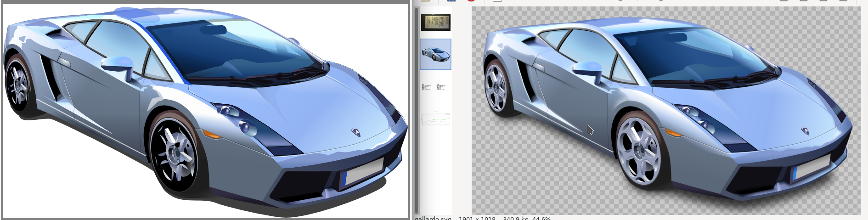This screenshot has width=868, height=220.
Task: Click the rear wheel in the right viewer image
Action: [496, 87]
